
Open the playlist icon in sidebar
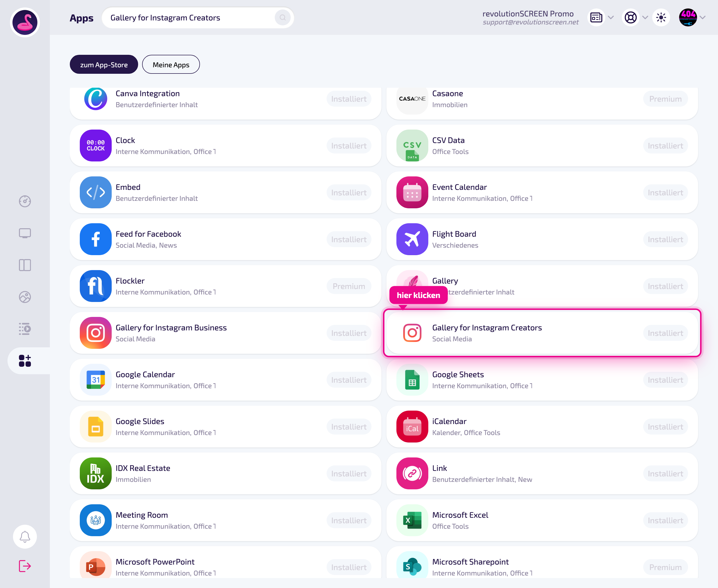pos(25,329)
